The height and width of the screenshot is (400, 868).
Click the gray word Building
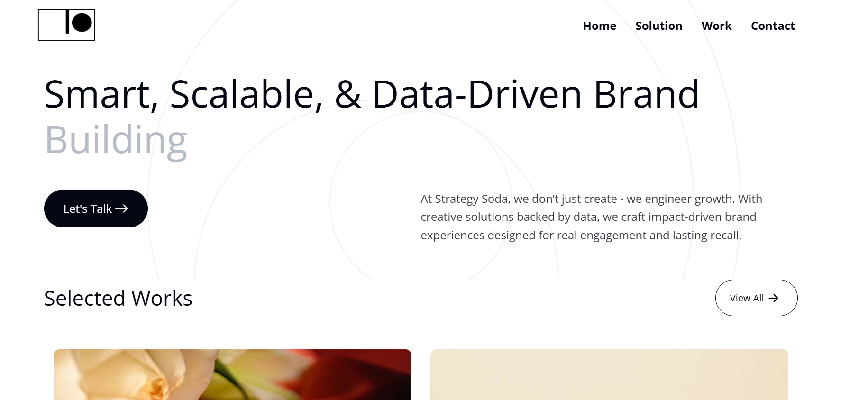[116, 140]
